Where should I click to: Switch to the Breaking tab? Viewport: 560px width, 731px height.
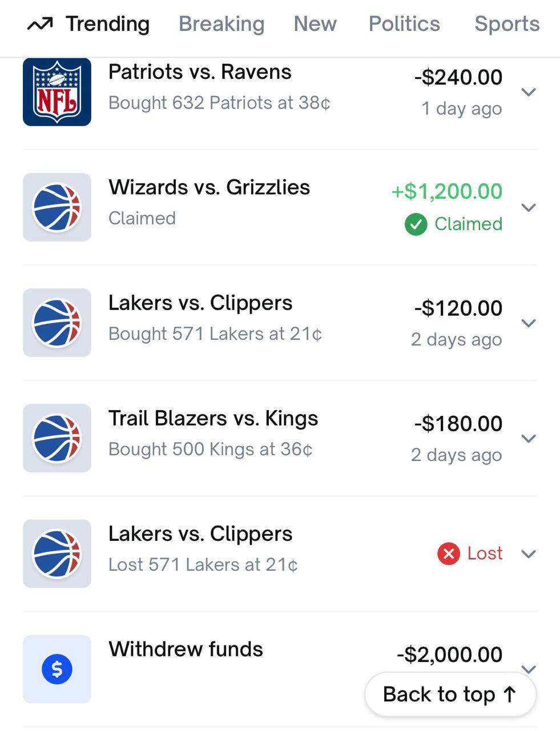[221, 24]
